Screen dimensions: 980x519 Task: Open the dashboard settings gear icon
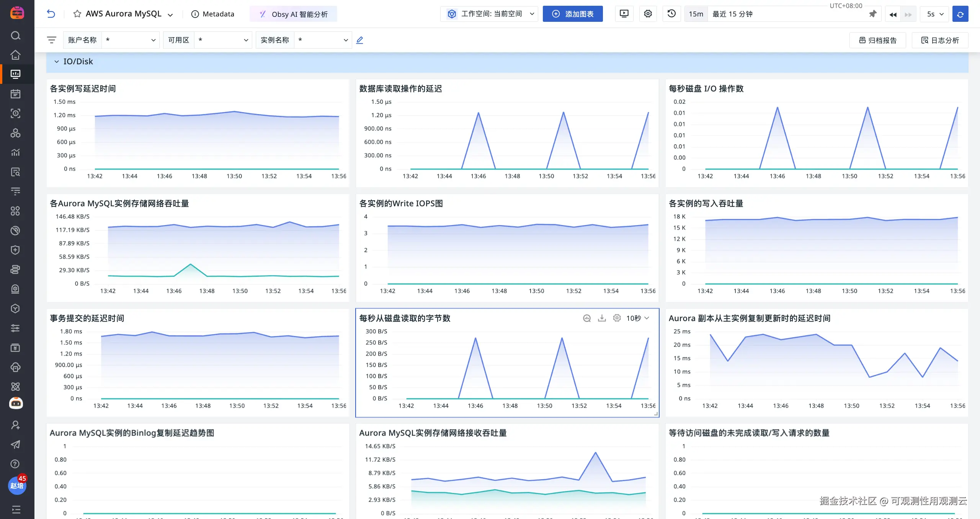coord(648,14)
